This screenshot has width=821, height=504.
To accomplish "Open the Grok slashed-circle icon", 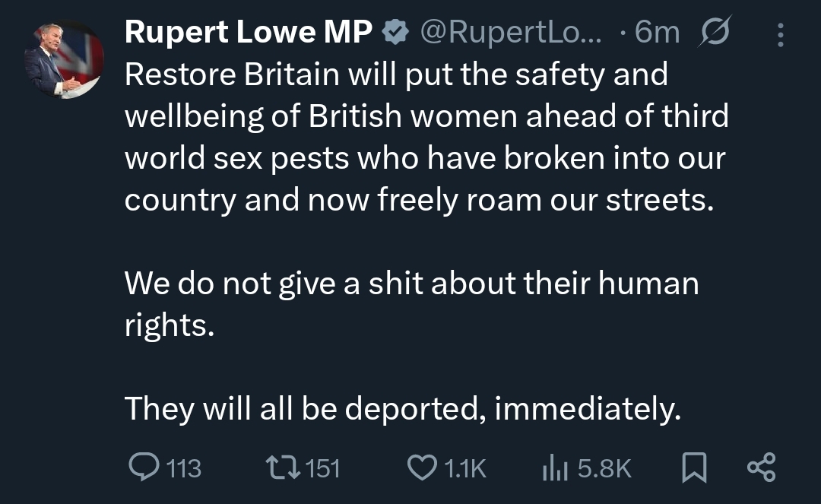I will [713, 32].
